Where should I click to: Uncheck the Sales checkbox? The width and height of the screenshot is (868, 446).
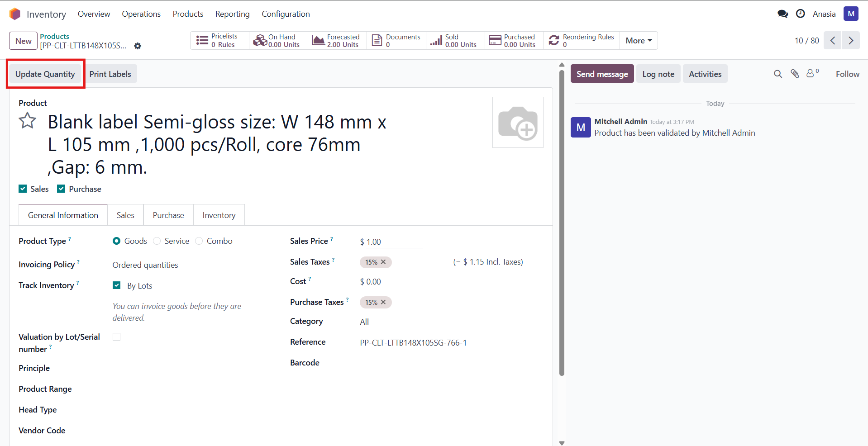(x=23, y=189)
